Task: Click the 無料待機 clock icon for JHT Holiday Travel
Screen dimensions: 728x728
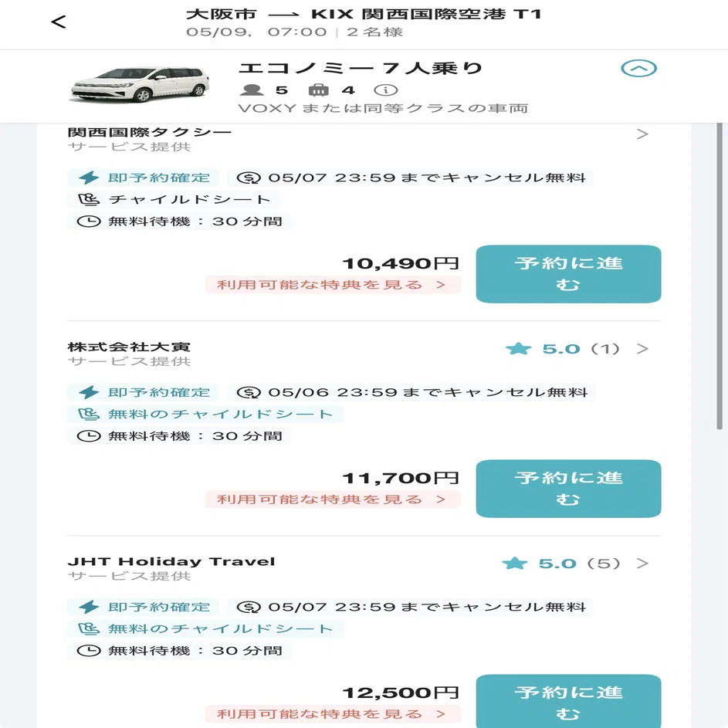Action: pos(88,651)
